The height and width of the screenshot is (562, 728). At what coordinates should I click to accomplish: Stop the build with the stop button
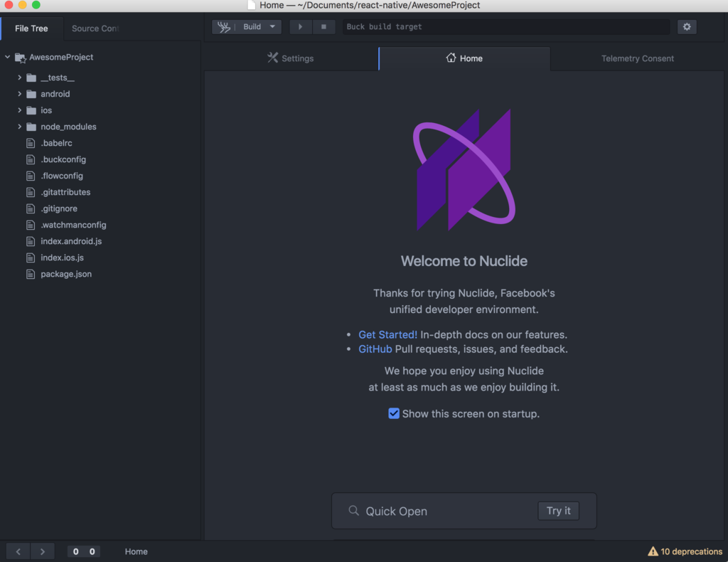323,27
